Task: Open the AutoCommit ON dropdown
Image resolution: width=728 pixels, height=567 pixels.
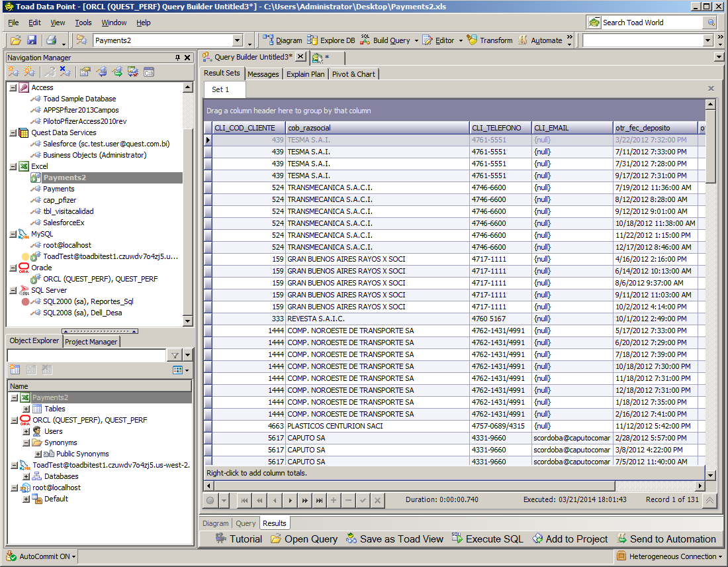Action: [74, 556]
